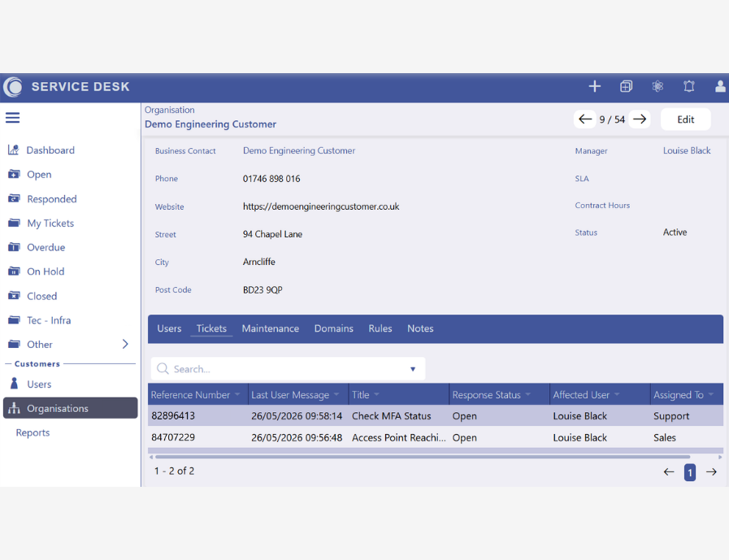The image size is (729, 560).
Task: Click the atom-shaped icon in header
Action: click(657, 86)
